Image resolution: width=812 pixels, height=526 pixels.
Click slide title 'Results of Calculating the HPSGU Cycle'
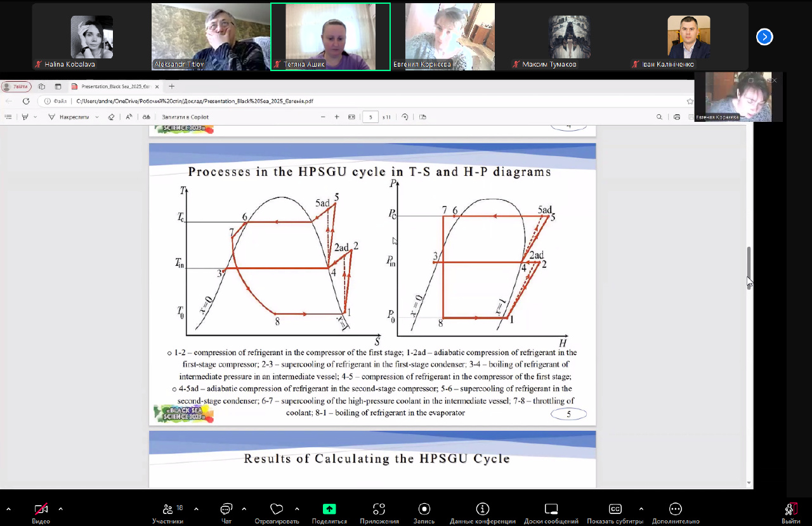(x=377, y=458)
